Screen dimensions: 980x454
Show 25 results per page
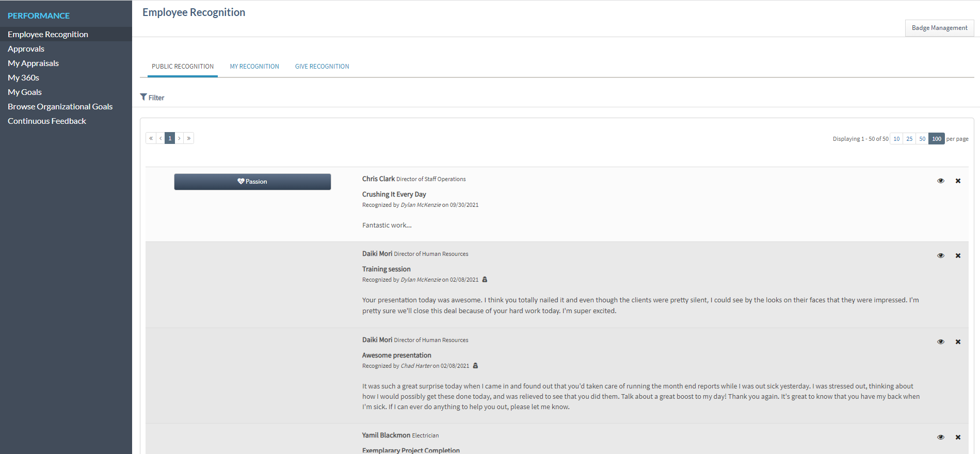(909, 139)
